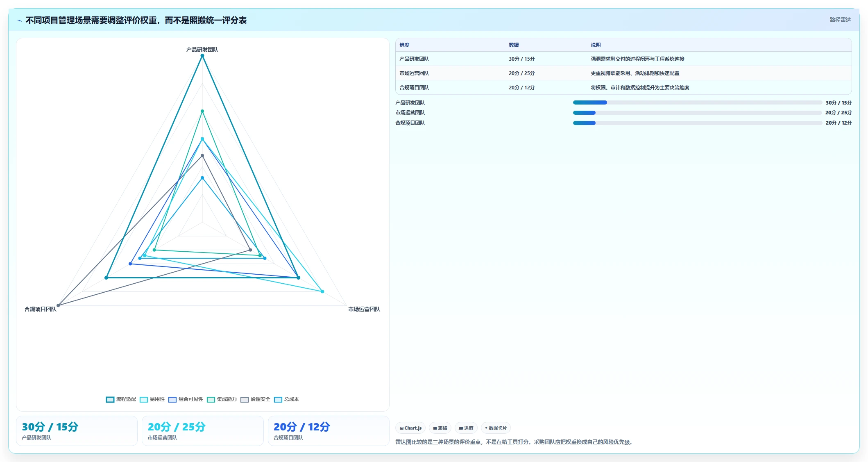
Task: Click the 维度 column header
Action: pyautogui.click(x=404, y=45)
